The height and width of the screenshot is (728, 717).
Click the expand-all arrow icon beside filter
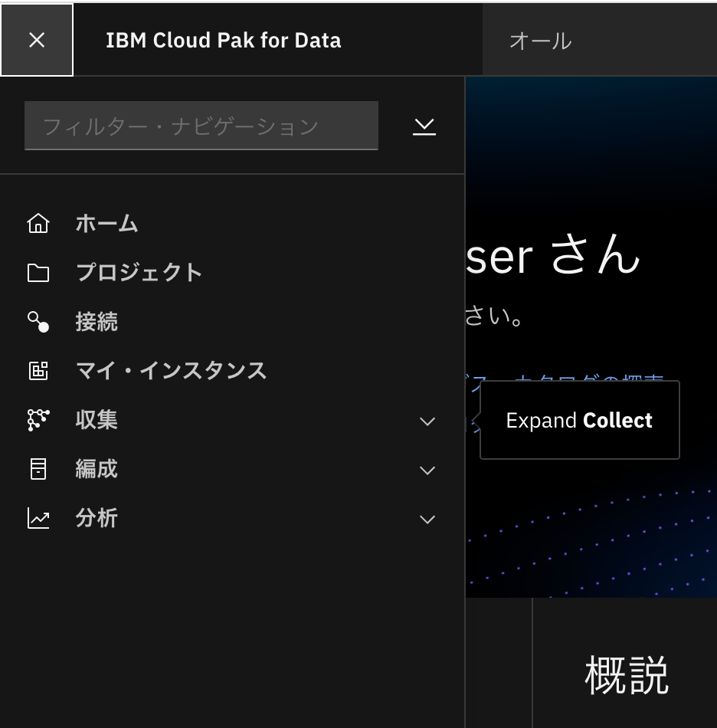tap(424, 126)
